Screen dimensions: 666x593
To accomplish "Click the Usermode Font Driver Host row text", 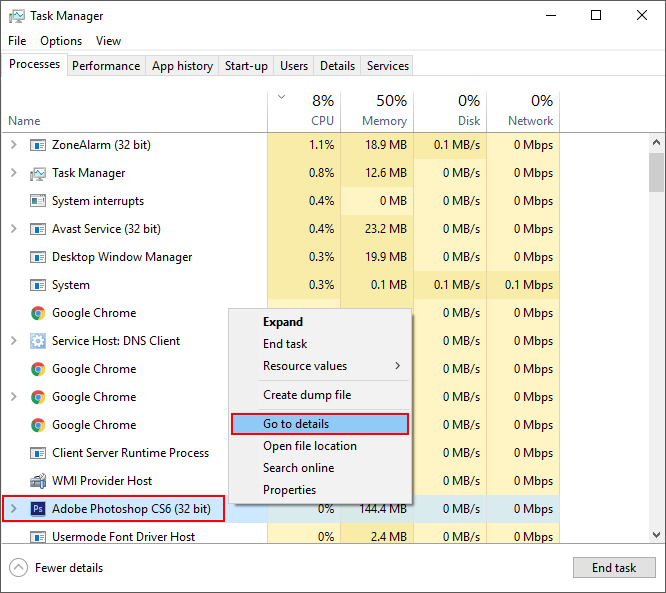I will coord(124,537).
